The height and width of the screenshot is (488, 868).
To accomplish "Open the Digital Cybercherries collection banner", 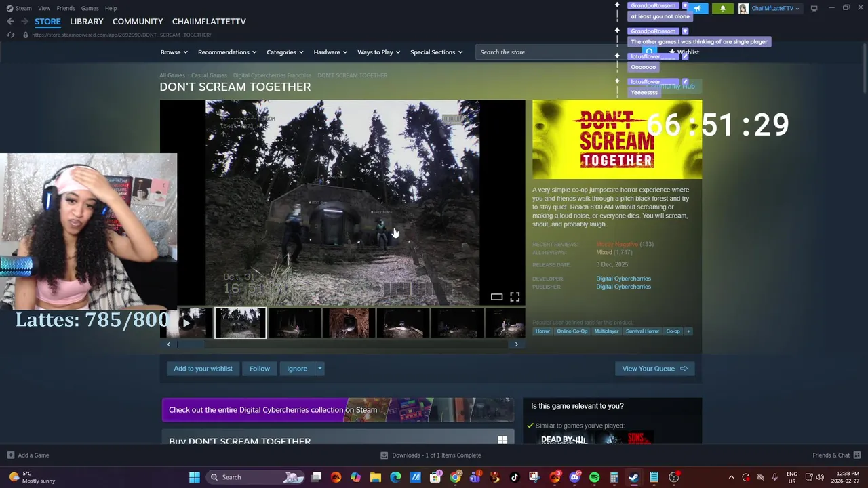I will (338, 410).
